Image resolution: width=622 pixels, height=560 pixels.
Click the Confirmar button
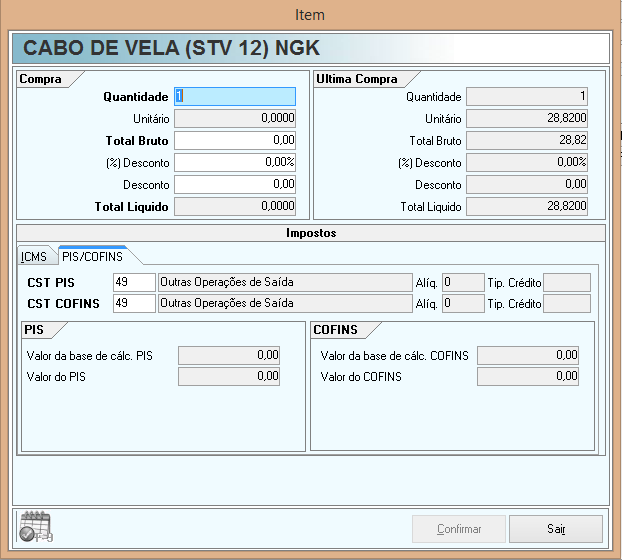point(459,529)
